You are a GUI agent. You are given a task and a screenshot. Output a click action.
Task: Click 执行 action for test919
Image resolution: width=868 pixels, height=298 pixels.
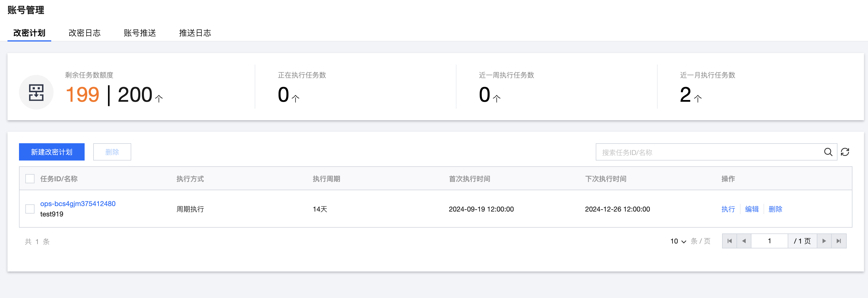728,209
